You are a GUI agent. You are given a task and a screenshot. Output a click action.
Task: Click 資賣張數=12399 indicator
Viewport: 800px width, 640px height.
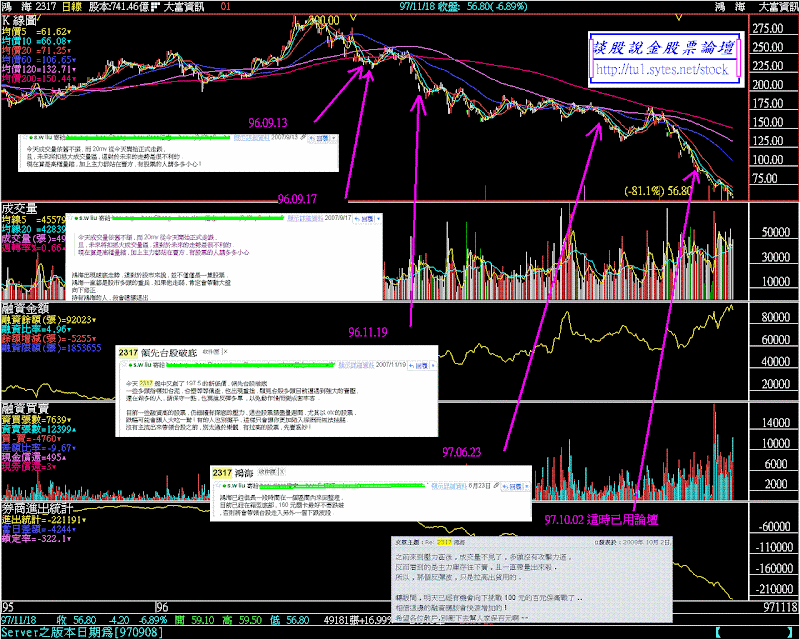pos(39,429)
